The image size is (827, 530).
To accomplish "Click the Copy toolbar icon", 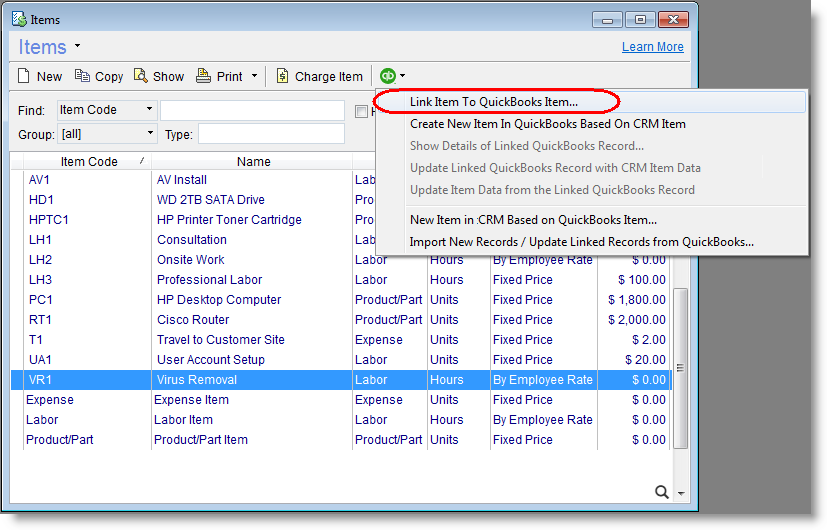I will 82,76.
